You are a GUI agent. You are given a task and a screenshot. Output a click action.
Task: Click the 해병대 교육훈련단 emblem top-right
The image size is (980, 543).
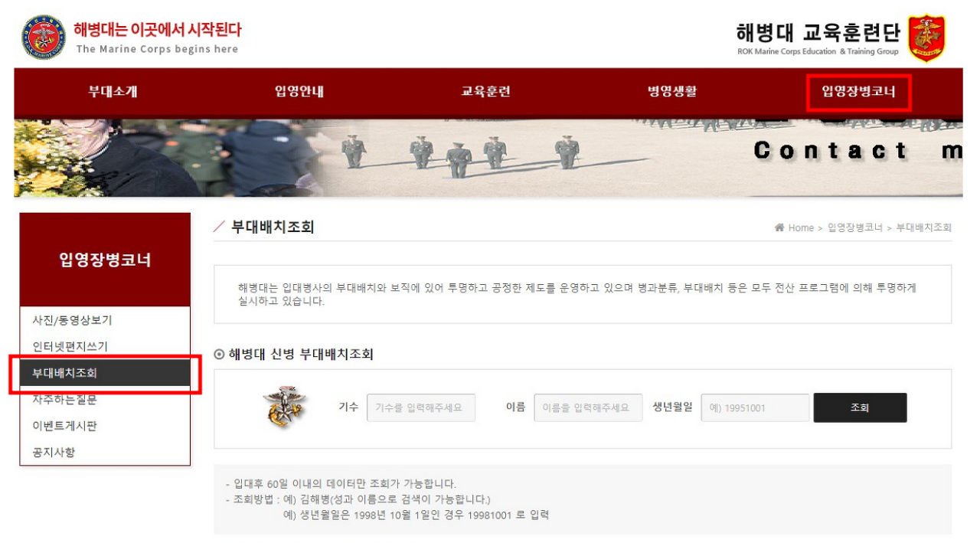[x=929, y=35]
